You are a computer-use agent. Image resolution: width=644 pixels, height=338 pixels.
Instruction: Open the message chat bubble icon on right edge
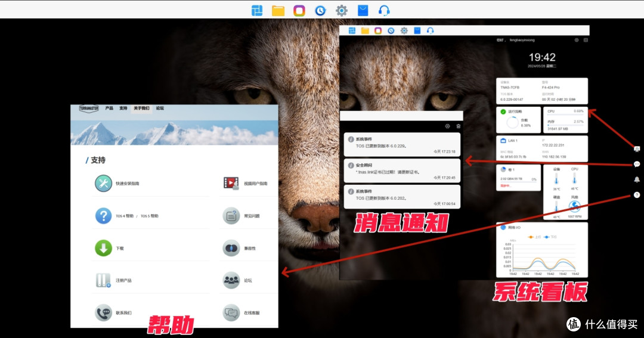637,165
